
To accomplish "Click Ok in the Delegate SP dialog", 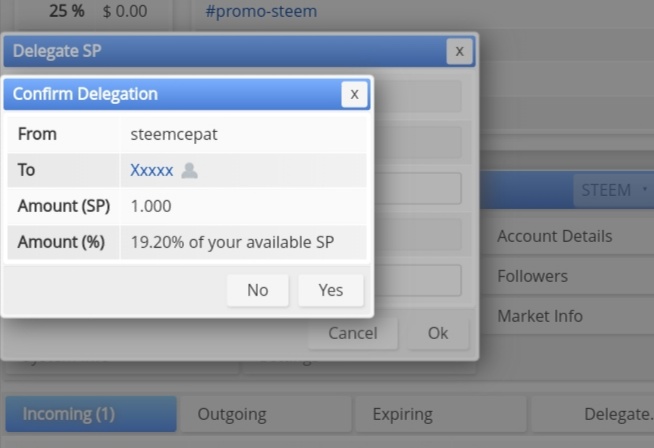I will [x=438, y=333].
